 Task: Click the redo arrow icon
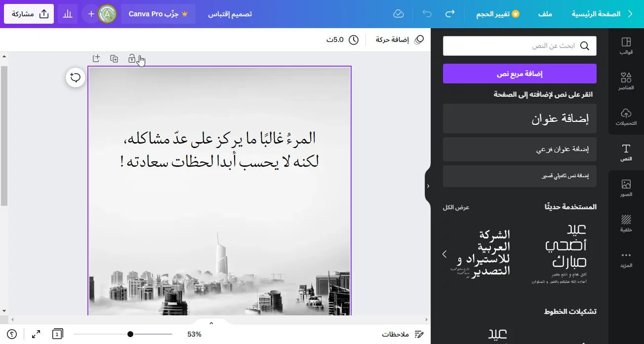pos(450,14)
